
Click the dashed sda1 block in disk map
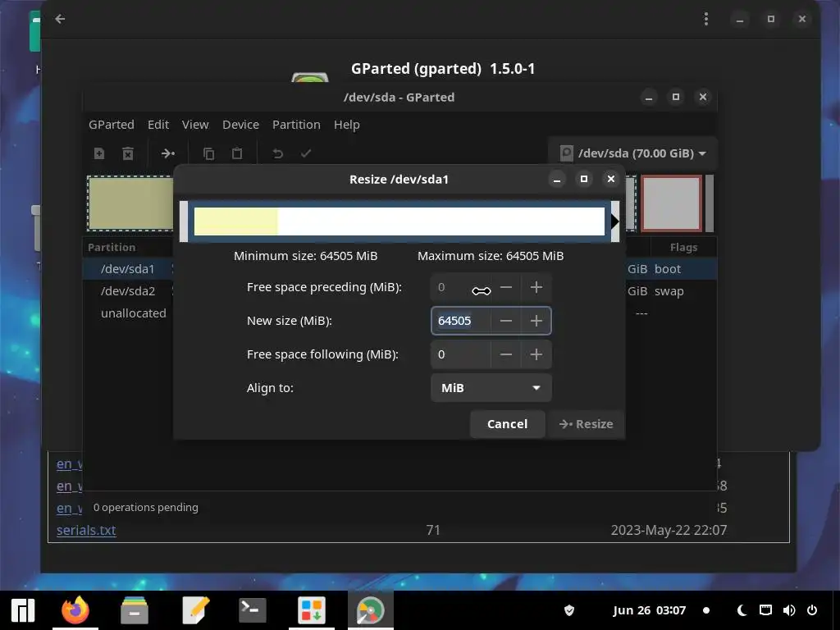tap(130, 203)
